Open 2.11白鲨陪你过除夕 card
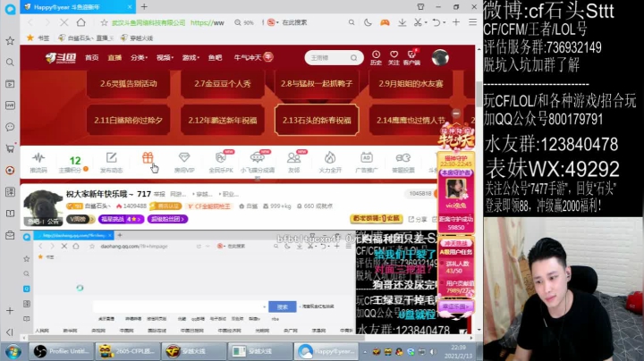644x361 pixels. 129,121
